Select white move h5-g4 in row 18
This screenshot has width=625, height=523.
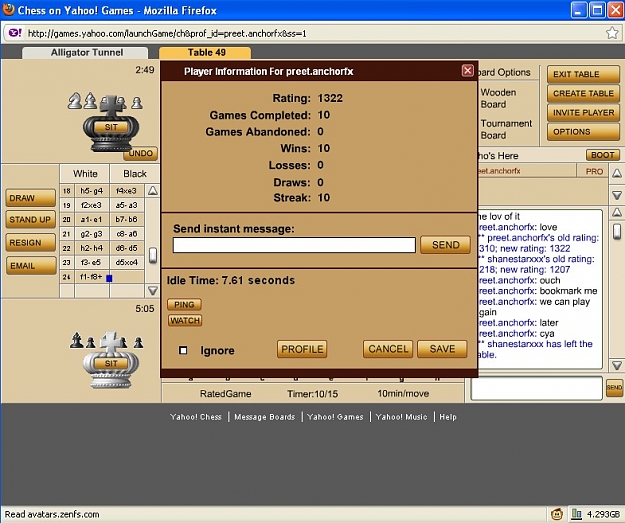(x=92, y=191)
